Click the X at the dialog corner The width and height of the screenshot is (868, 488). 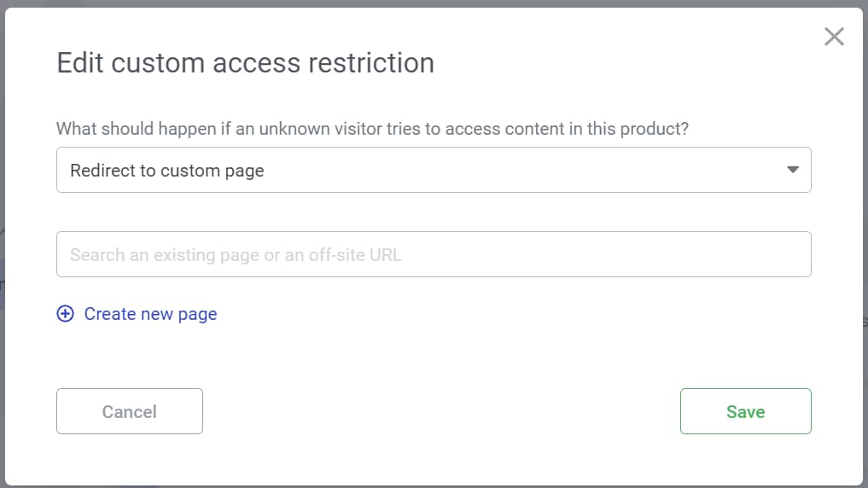tap(834, 36)
